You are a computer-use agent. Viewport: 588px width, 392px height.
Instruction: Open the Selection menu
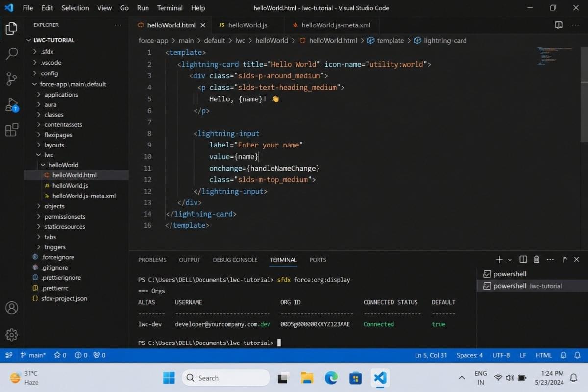point(75,8)
